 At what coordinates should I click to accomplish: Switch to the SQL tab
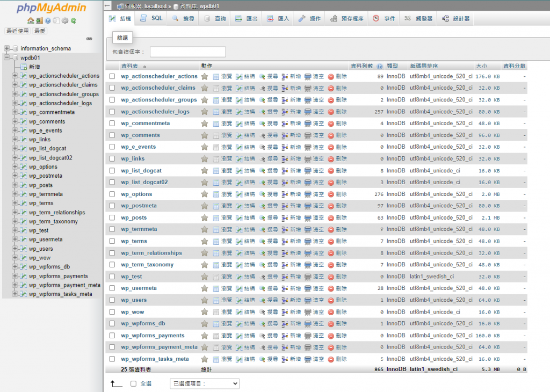coord(151,18)
